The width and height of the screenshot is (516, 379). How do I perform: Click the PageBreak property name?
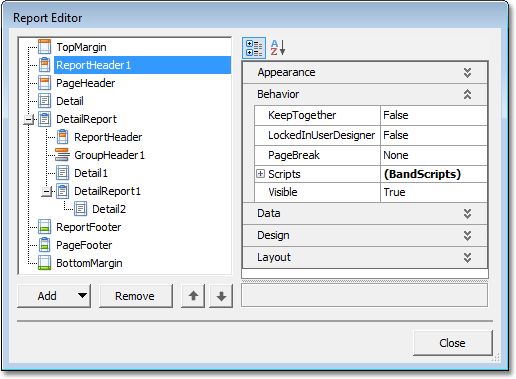tap(294, 155)
